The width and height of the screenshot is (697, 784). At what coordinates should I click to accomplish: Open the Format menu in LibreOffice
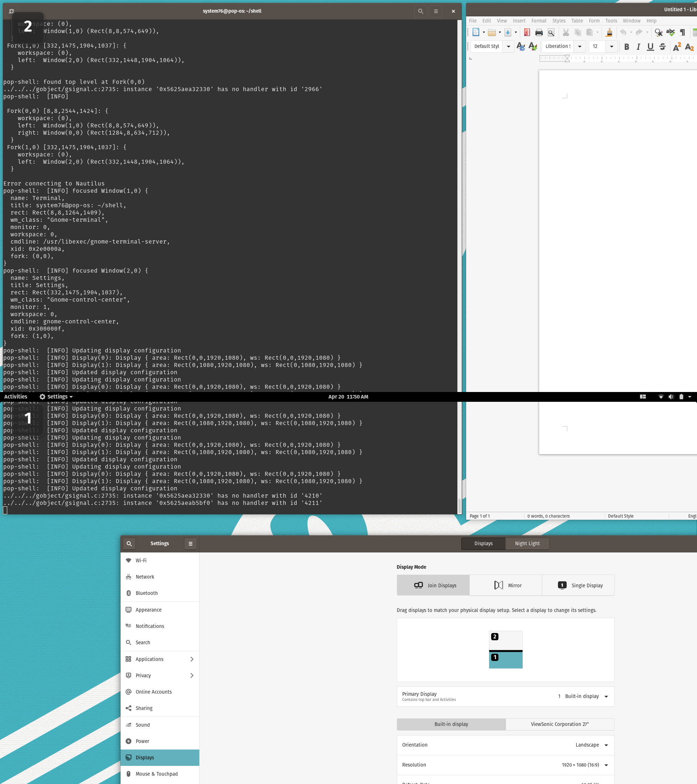coord(539,21)
